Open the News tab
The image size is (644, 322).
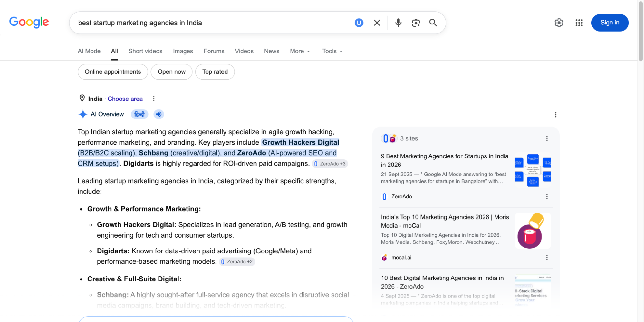pyautogui.click(x=272, y=51)
